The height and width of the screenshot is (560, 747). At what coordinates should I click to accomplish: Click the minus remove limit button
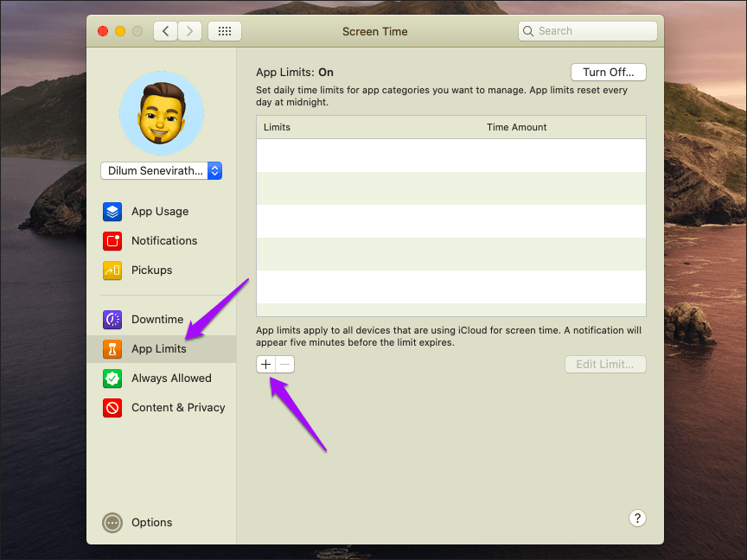coord(285,365)
